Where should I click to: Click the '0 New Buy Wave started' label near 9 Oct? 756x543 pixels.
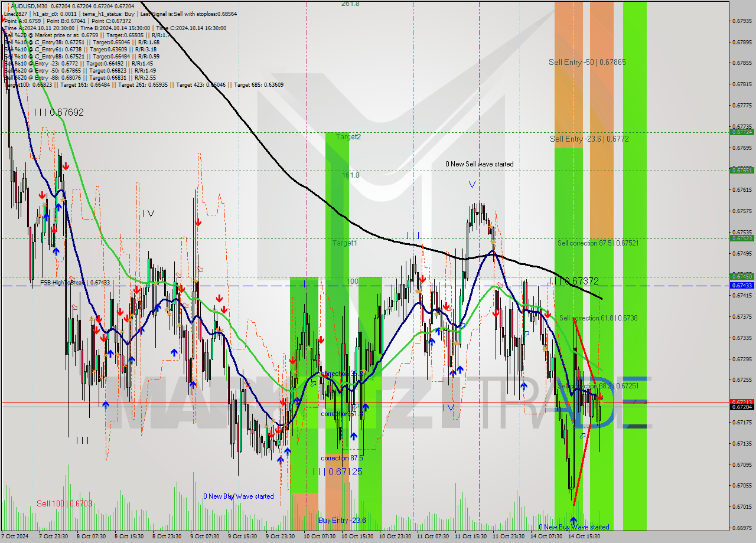(x=239, y=496)
